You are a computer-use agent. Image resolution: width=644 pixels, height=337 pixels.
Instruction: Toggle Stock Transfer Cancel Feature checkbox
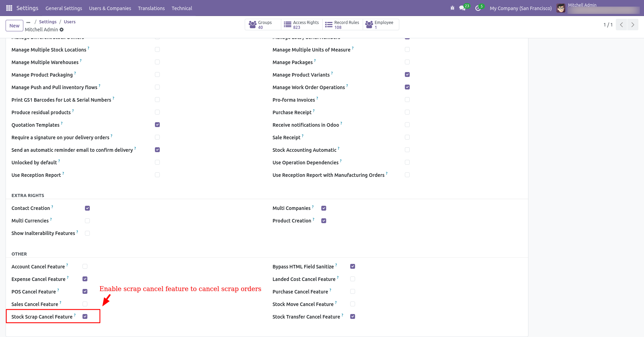[353, 316]
